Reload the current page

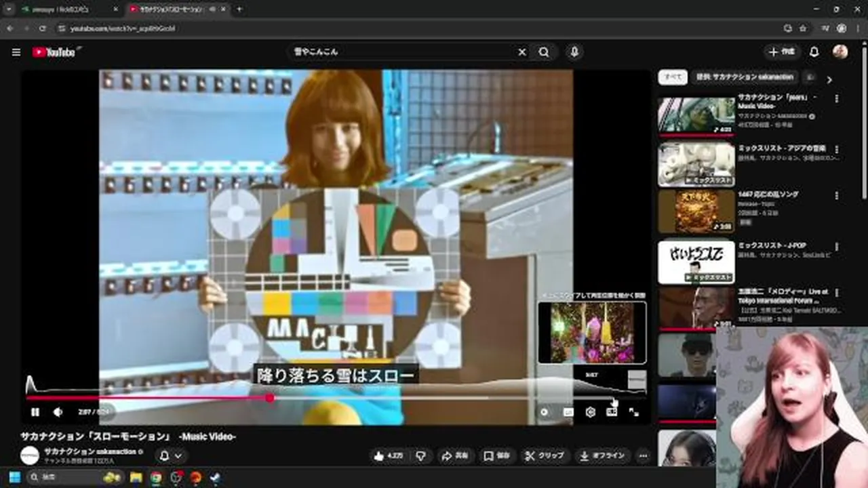click(x=43, y=28)
